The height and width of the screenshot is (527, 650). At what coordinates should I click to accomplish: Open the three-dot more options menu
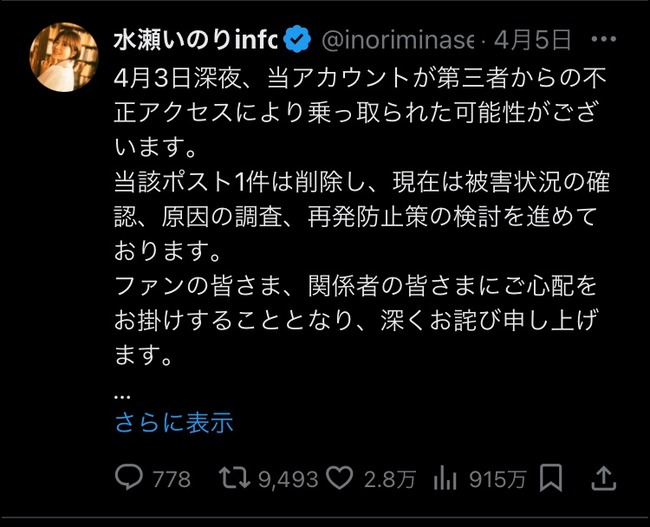pos(604,39)
